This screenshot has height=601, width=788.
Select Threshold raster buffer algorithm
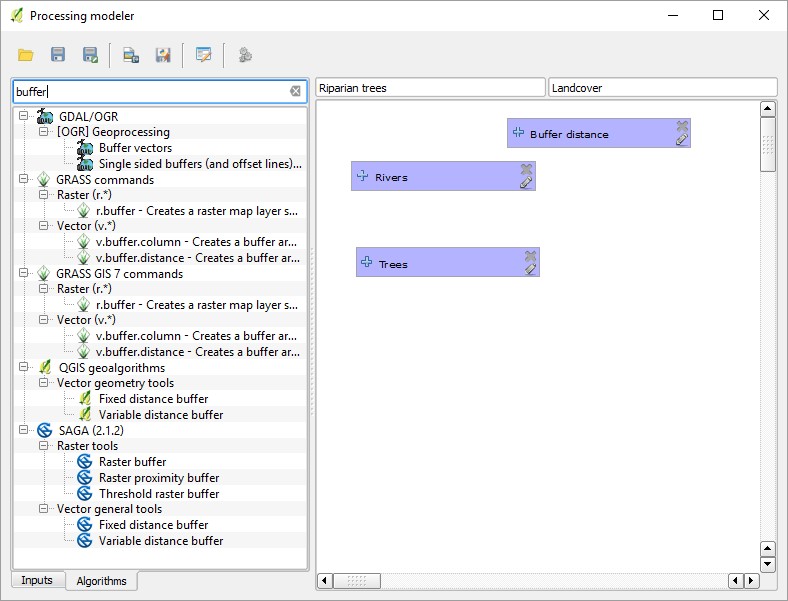point(159,494)
